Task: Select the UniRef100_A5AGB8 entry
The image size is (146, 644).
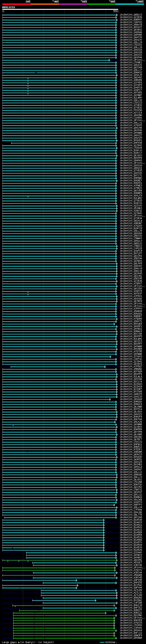Action: click(x=131, y=575)
